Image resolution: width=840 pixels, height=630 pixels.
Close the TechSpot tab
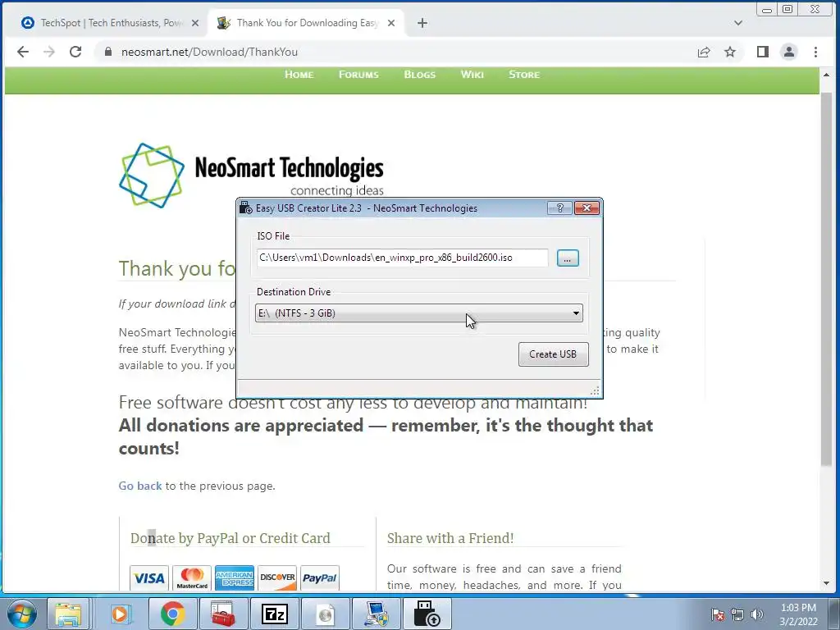195,23
